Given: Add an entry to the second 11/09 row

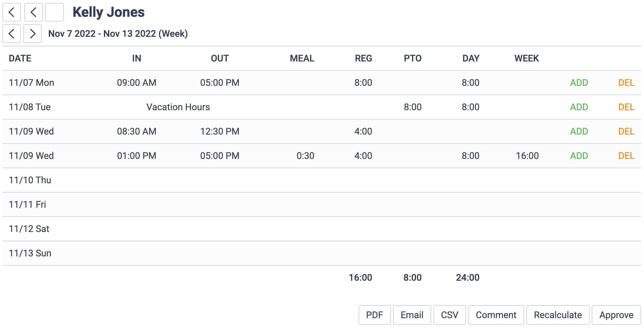Looking at the screenshot, I should point(579,156).
